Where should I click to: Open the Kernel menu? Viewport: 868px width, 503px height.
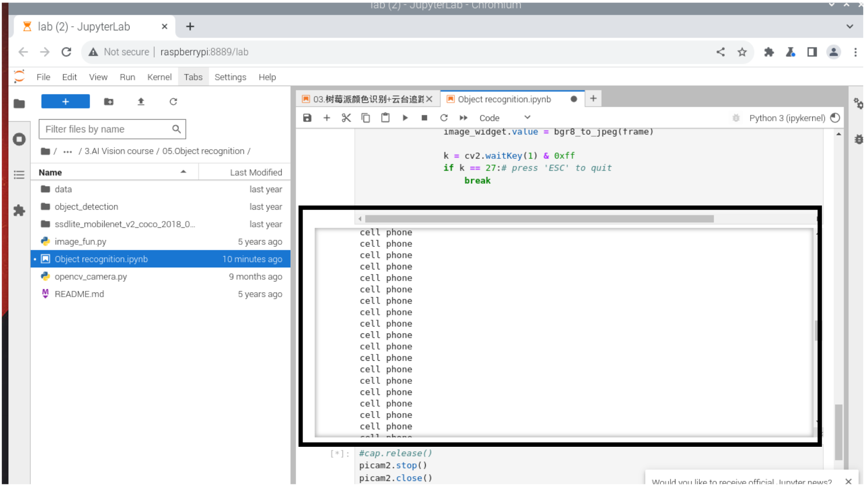(x=159, y=77)
